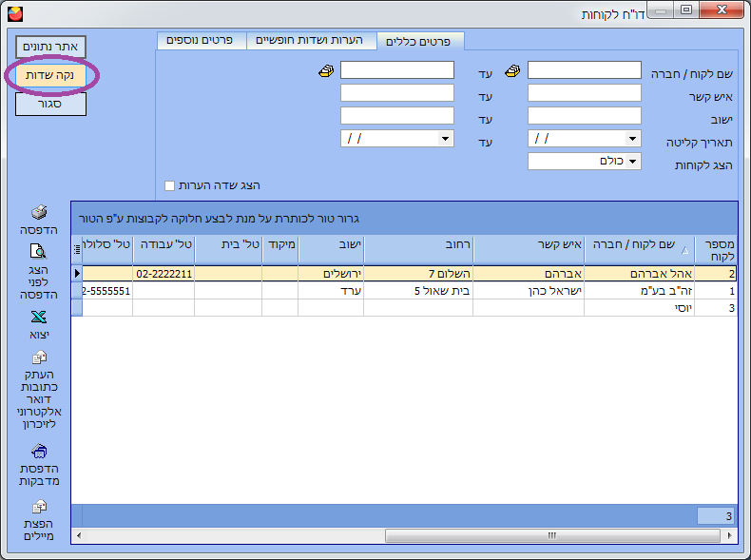The width and height of the screenshot is (751, 560).
Task: Open the 'הערות ושדות חופשיים' tab
Action: click(311, 41)
